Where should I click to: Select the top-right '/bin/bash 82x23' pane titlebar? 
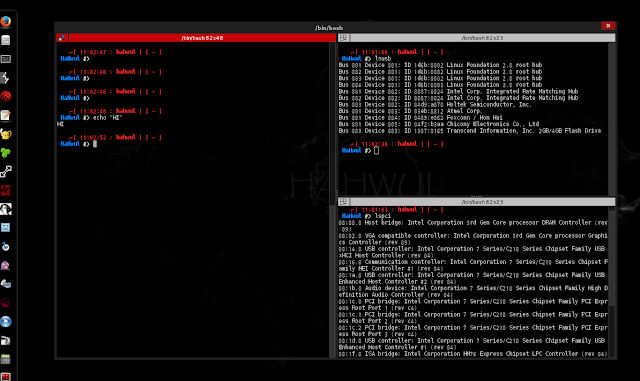click(x=482, y=38)
